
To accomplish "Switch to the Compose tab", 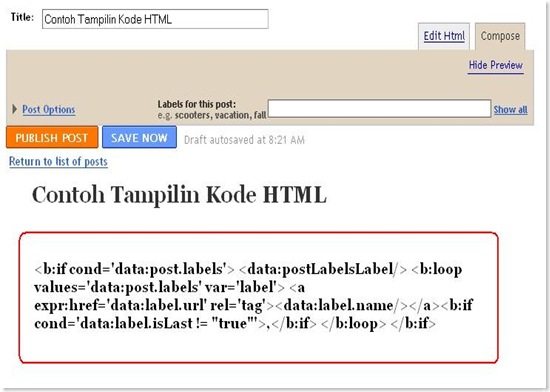I will [x=500, y=36].
